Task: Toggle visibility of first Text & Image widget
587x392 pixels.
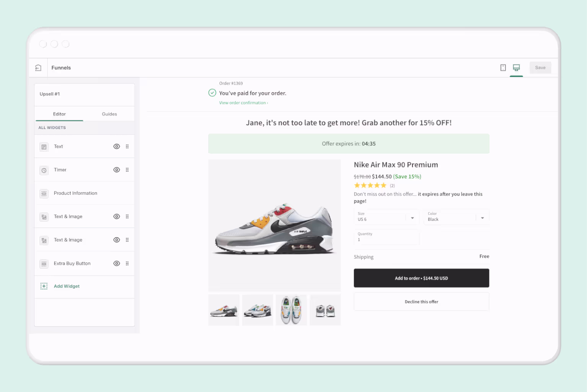Action: pos(117,217)
